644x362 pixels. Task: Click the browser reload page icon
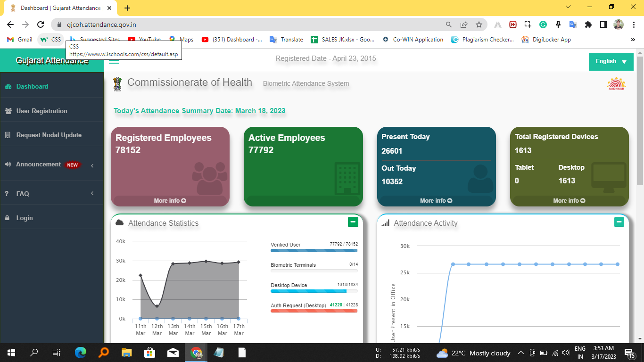(41, 25)
